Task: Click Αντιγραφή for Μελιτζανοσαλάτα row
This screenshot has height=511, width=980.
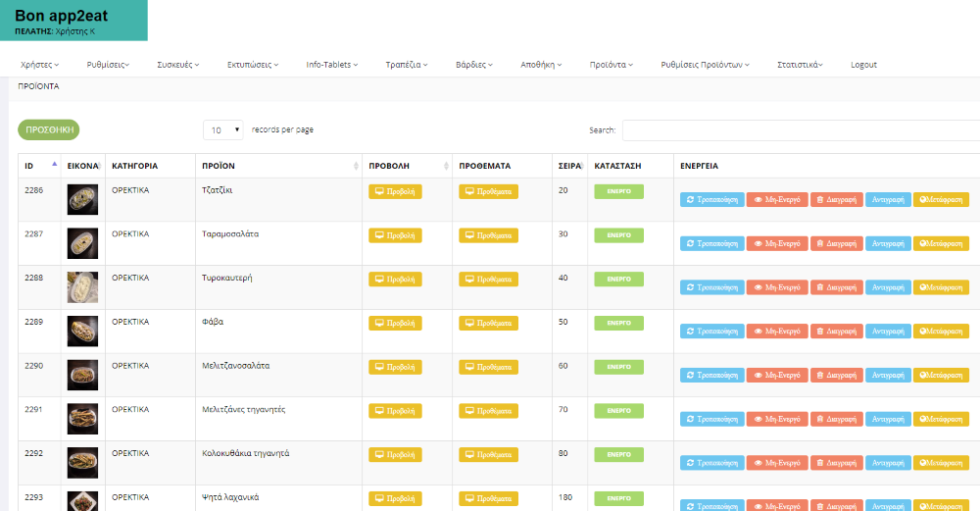Action: coord(888,375)
